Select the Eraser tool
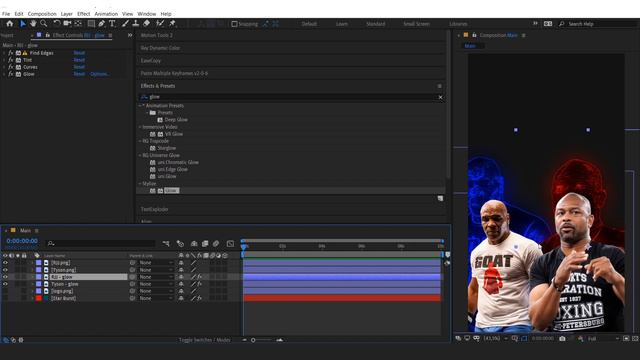 pyautogui.click(x=147, y=24)
